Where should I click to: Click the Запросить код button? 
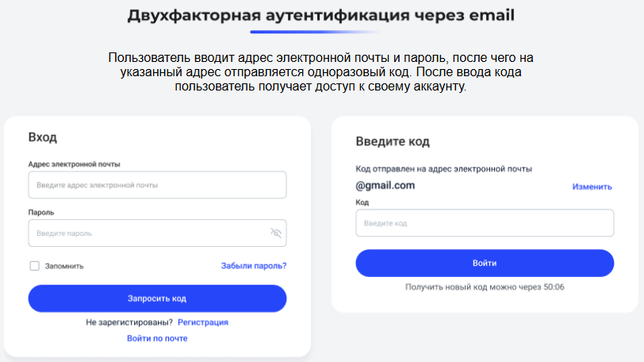pos(157,298)
